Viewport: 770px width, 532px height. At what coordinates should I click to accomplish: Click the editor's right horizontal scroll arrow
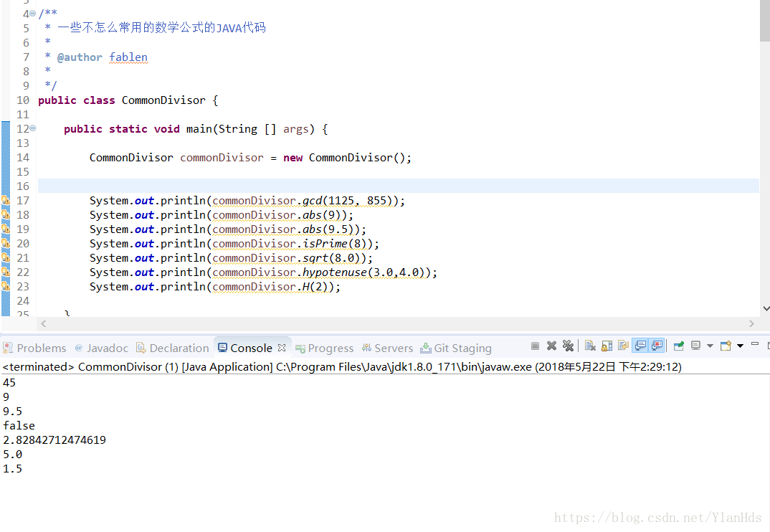[x=751, y=323]
